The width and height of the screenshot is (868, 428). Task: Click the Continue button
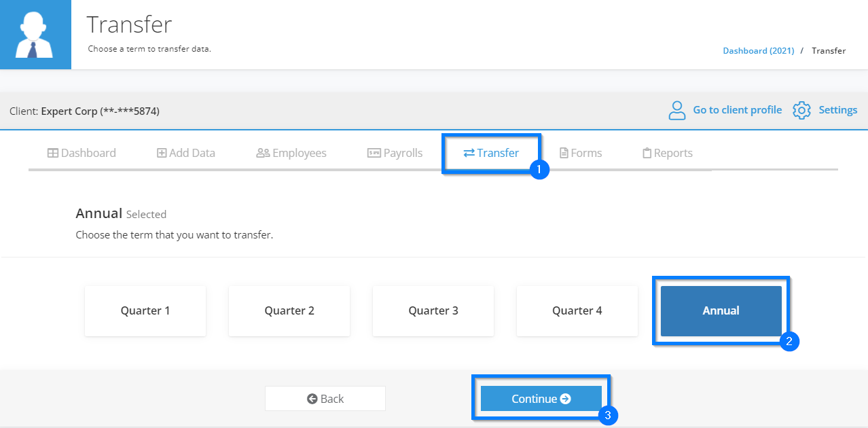[x=541, y=399]
